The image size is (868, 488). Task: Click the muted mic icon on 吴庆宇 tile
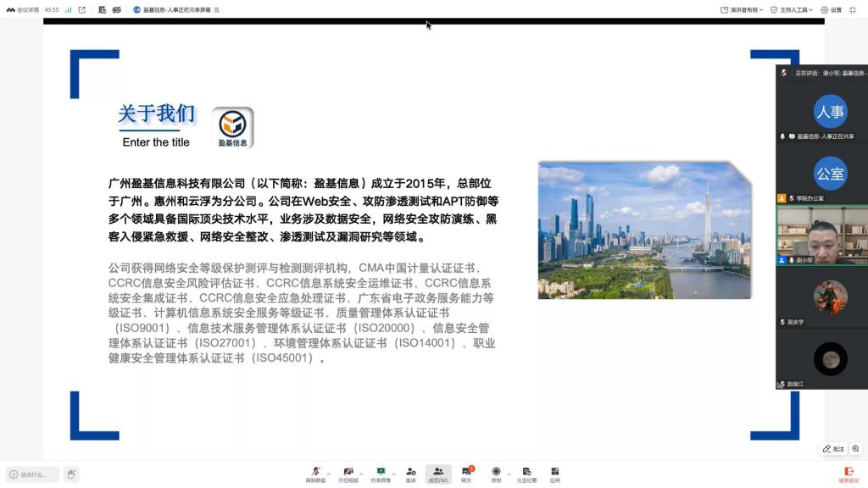[782, 322]
